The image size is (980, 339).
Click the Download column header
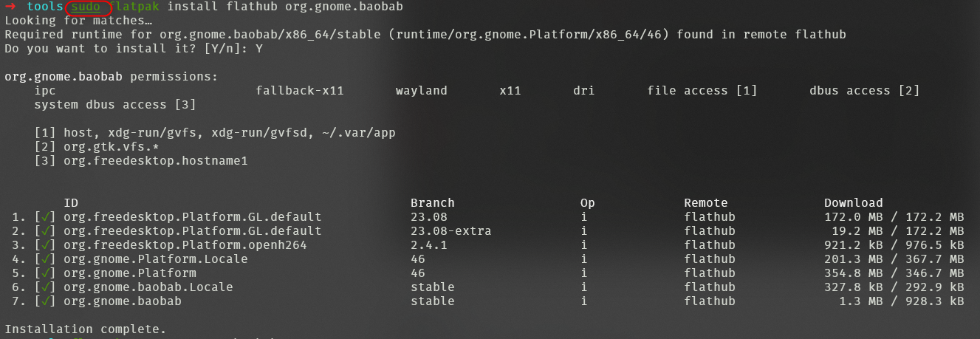click(x=854, y=203)
